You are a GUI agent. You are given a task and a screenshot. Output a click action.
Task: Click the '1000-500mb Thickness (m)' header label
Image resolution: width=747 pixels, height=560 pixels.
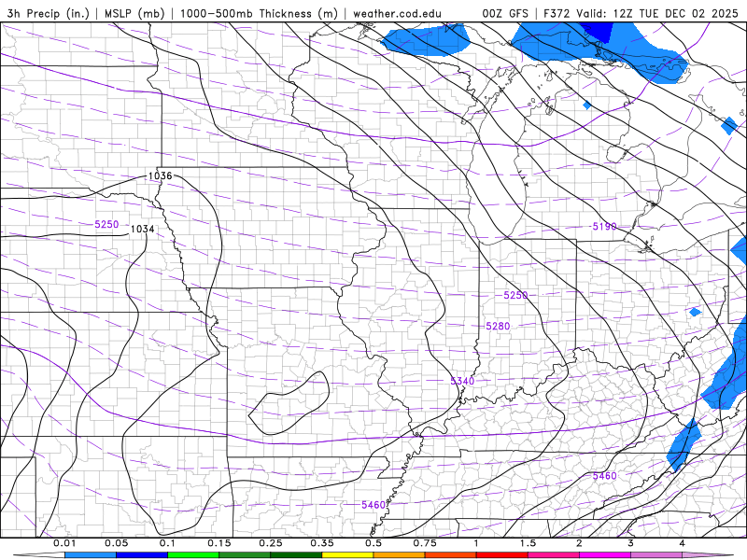coord(259,13)
